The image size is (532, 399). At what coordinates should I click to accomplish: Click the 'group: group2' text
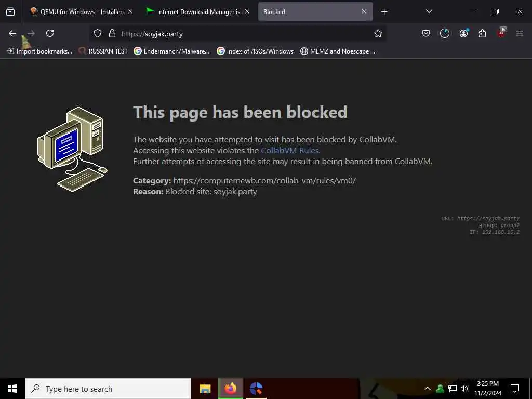(499, 225)
